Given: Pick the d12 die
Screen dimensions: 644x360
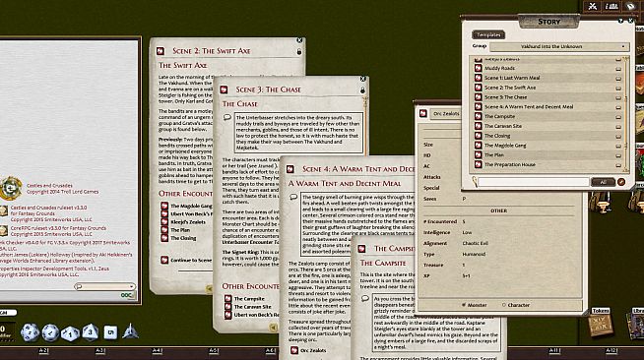Looking at the screenshot, I should [50, 332].
